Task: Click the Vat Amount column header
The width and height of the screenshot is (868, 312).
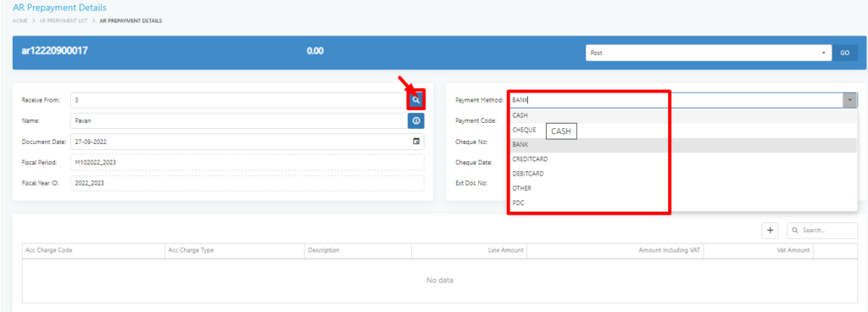Action: click(759, 251)
